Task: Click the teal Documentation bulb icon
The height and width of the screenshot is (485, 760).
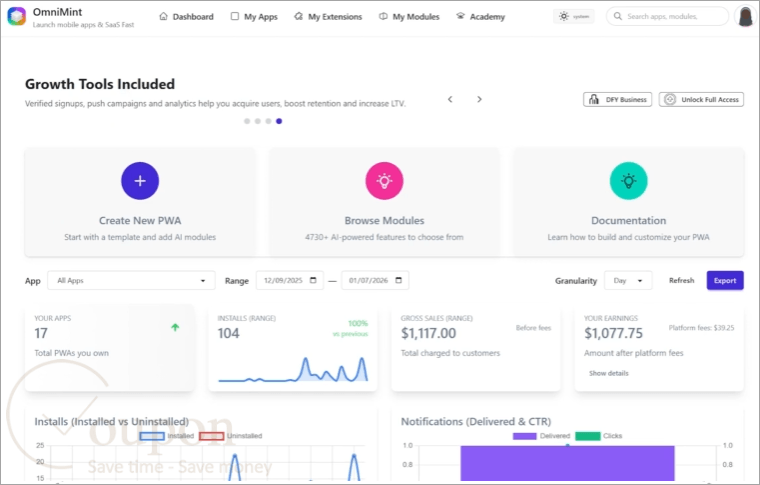Action: click(629, 181)
